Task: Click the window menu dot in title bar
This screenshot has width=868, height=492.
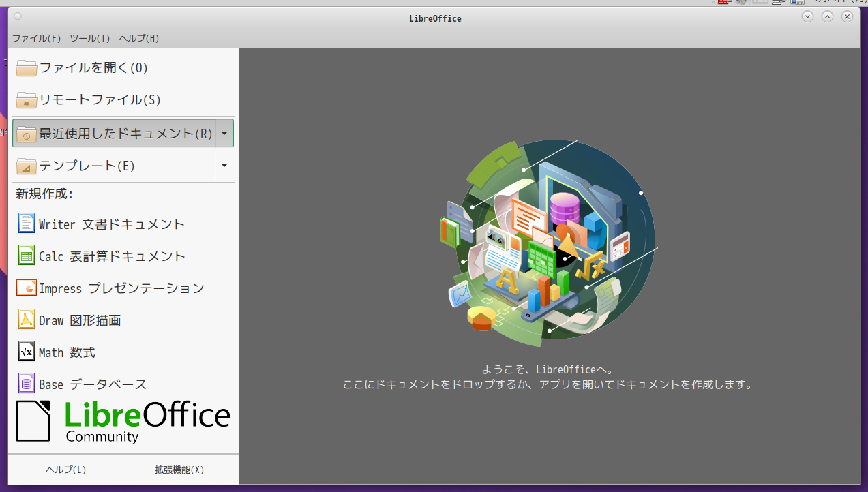Action: [x=18, y=16]
